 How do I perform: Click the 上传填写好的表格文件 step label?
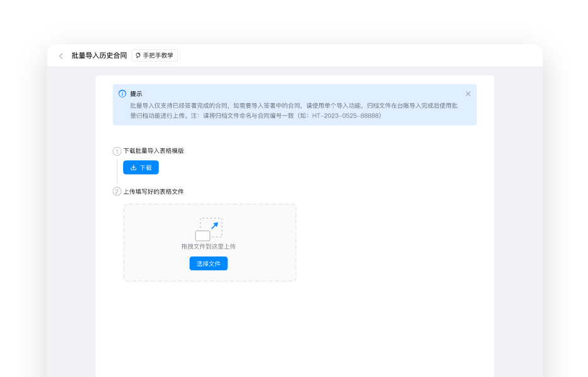click(x=153, y=192)
